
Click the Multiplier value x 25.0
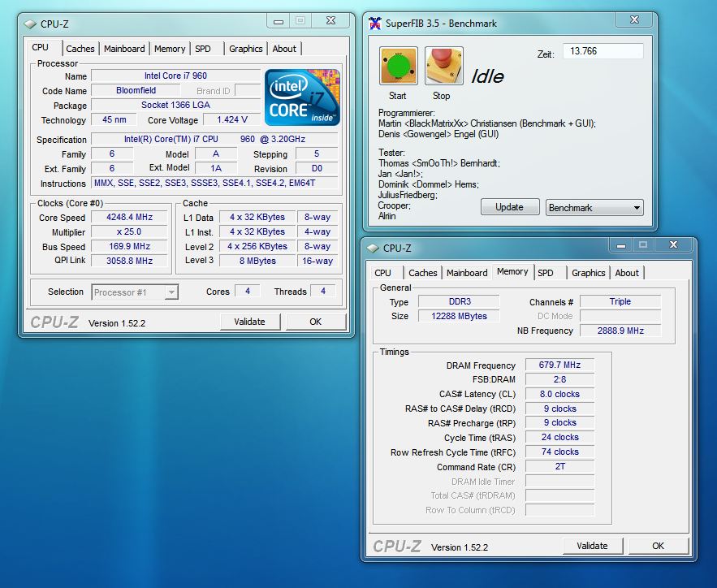(x=129, y=231)
